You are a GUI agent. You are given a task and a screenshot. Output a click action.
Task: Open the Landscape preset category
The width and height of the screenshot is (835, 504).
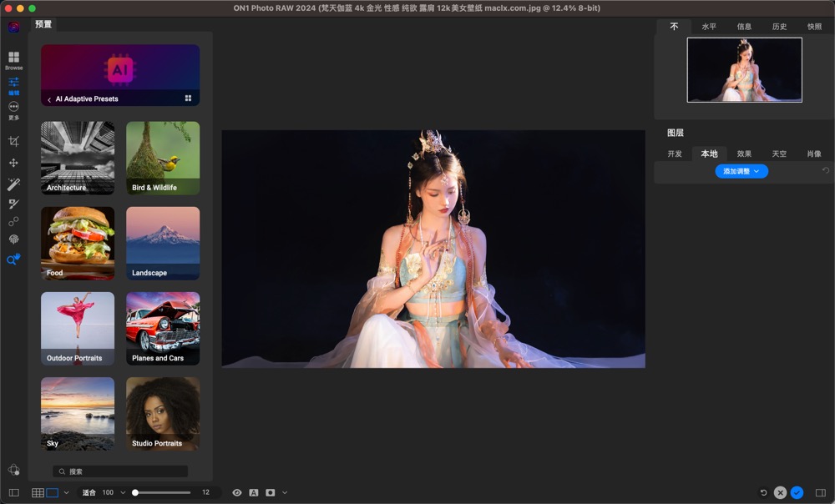coord(163,244)
